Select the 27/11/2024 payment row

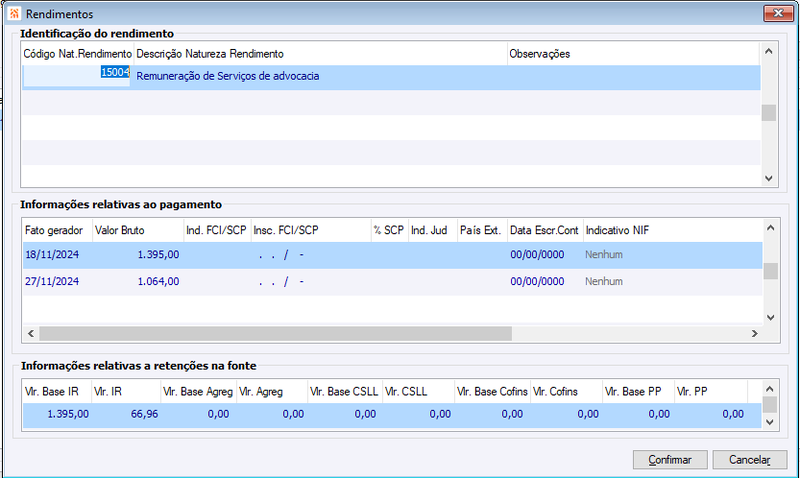coord(392,282)
